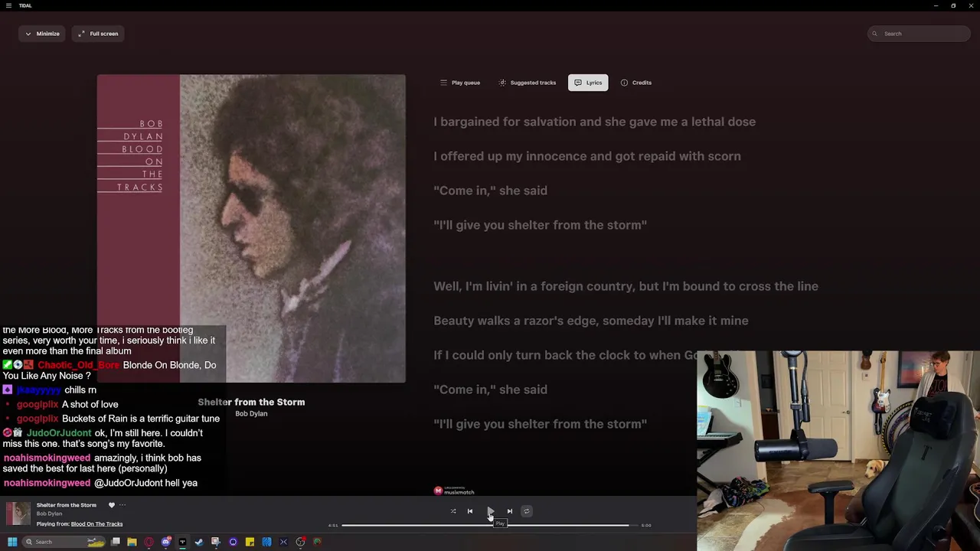This screenshot has height=551, width=980.
Task: Select the Lyrics tab
Action: point(588,83)
